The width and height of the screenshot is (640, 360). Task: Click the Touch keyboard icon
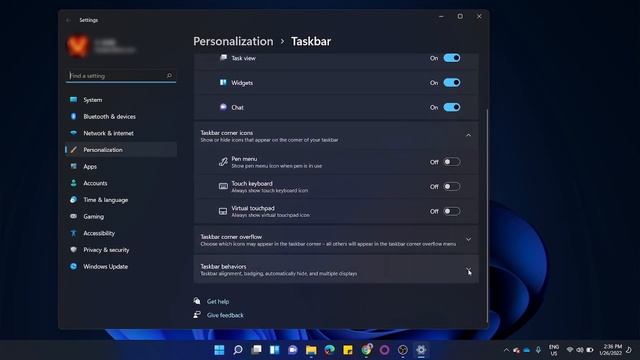click(223, 187)
